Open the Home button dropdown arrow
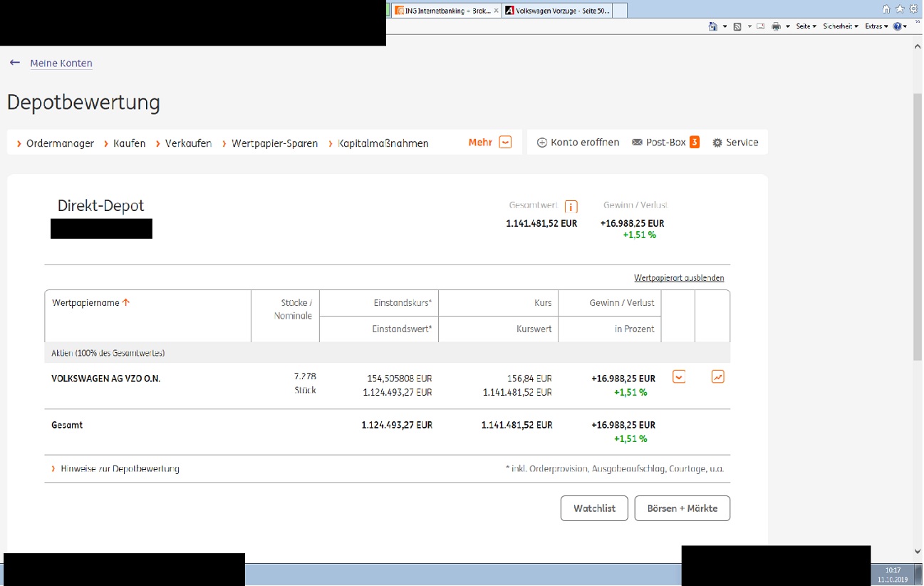924x586 pixels. pos(725,26)
